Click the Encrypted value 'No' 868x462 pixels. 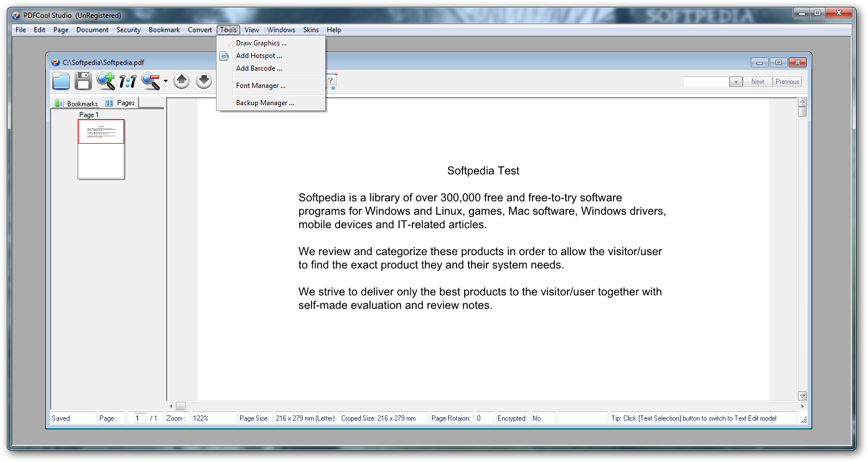click(x=537, y=418)
